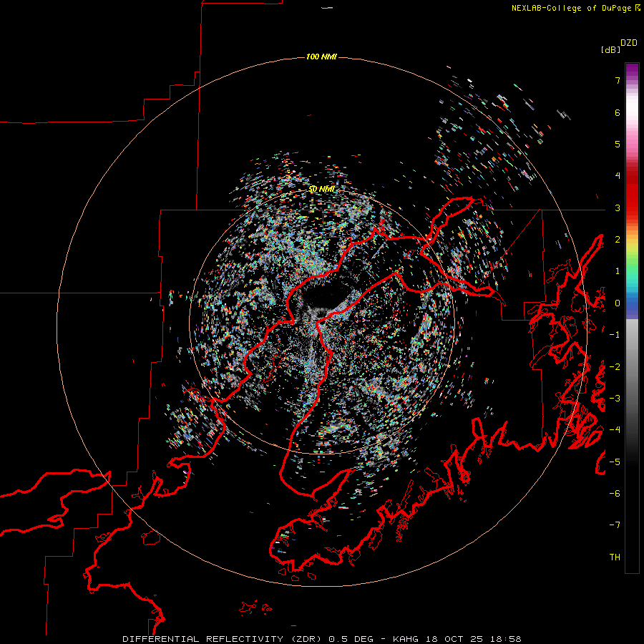Viewport: 644px width, 644px height.
Task: Click the TH label on the scale
Action: coord(615,557)
